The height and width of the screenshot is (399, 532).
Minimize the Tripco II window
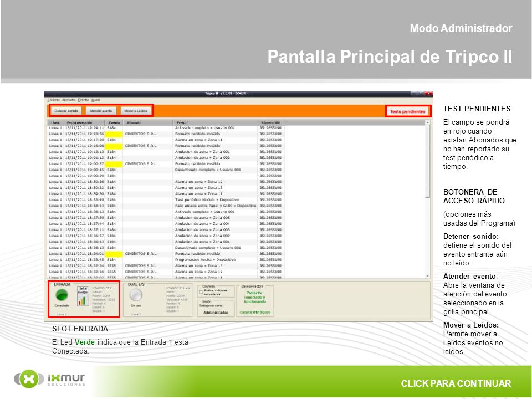tap(415, 93)
